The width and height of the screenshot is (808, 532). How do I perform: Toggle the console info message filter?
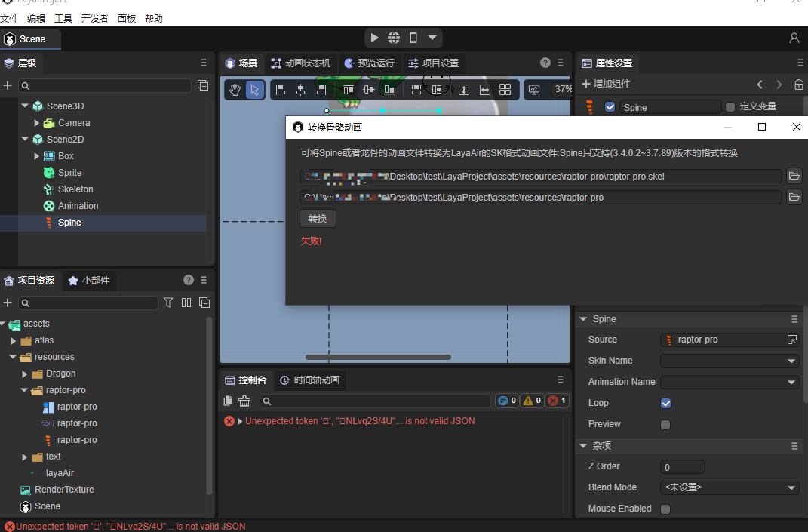(507, 401)
